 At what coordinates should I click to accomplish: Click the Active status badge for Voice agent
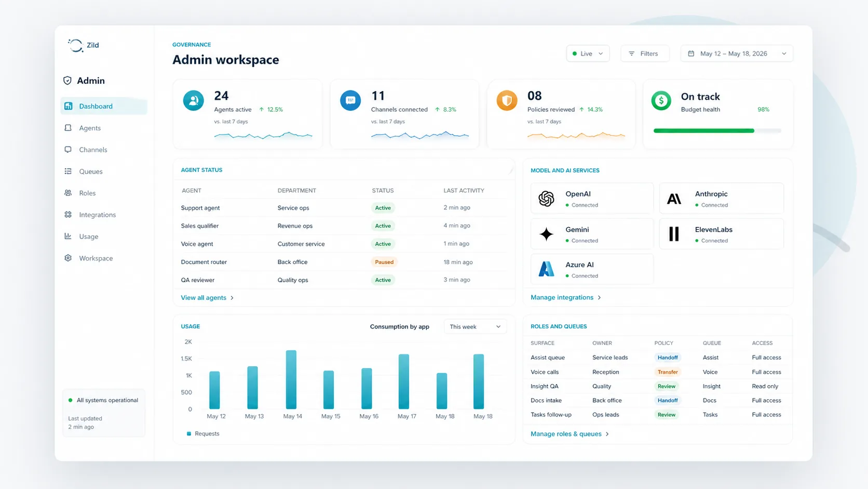pos(383,244)
